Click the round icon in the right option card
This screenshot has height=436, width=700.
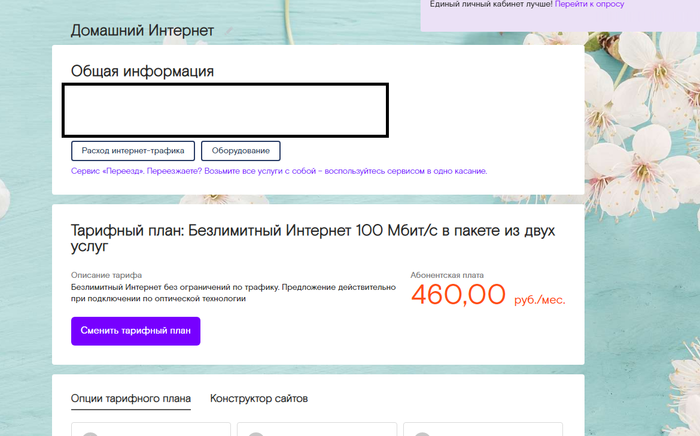tap(423, 433)
